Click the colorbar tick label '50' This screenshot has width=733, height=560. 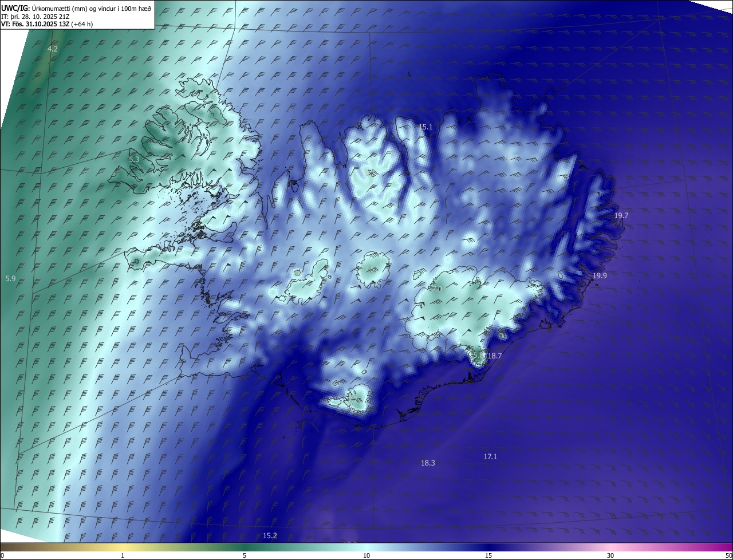(728, 555)
